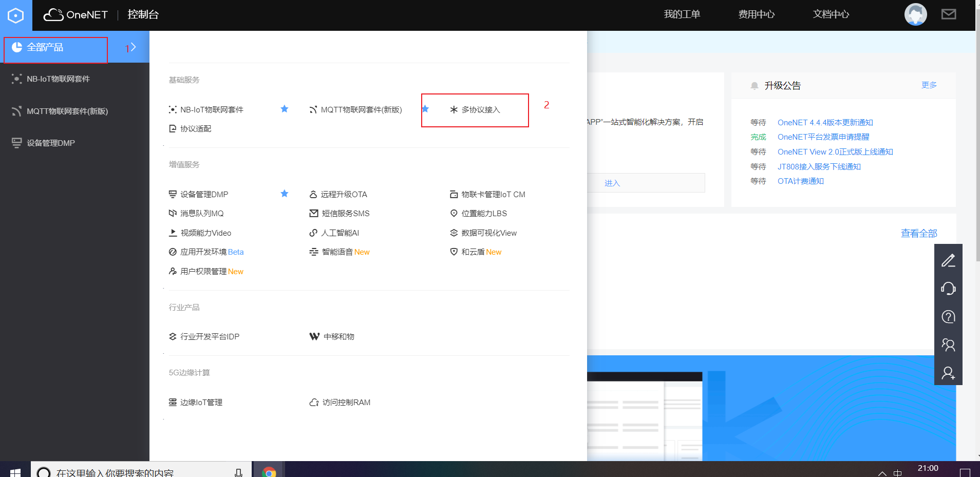This screenshot has width=980, height=477.
Task: Open 多协议接入 product
Action: point(480,110)
